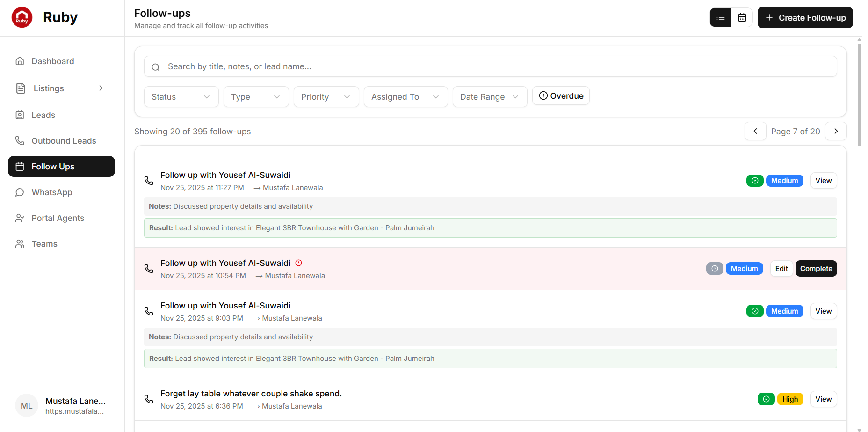
Task: Expand the Priority filter options
Action: 326,96
